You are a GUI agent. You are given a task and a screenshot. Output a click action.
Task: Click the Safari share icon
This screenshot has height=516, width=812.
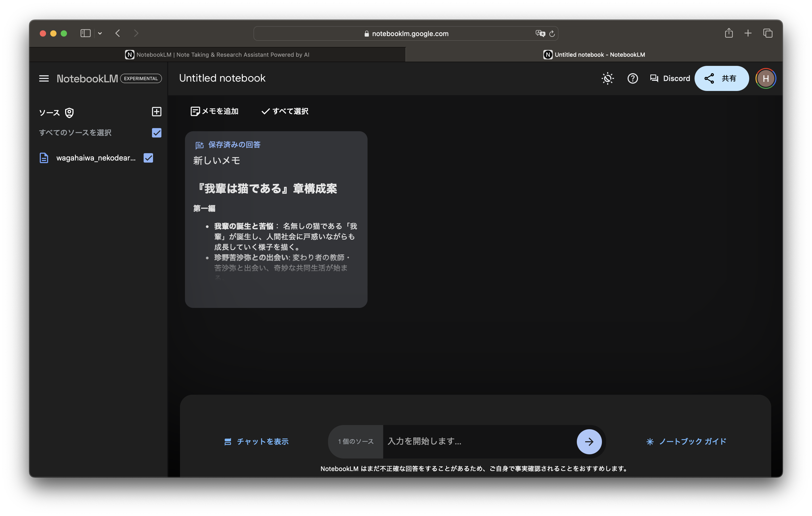pyautogui.click(x=729, y=33)
